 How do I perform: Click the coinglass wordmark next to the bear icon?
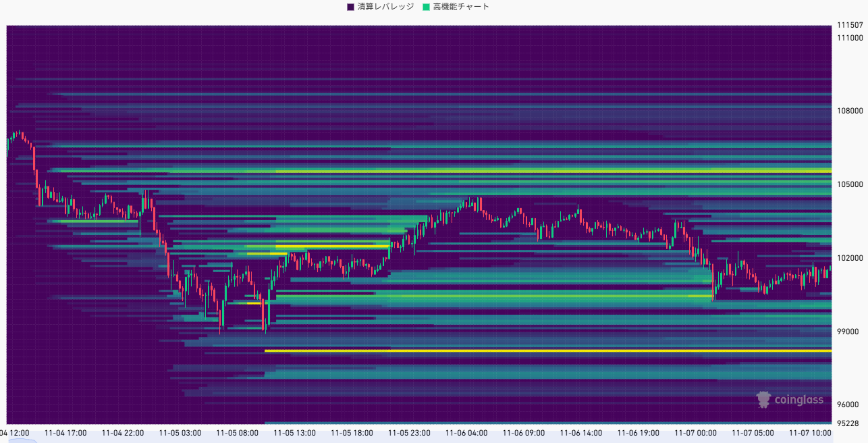point(800,400)
